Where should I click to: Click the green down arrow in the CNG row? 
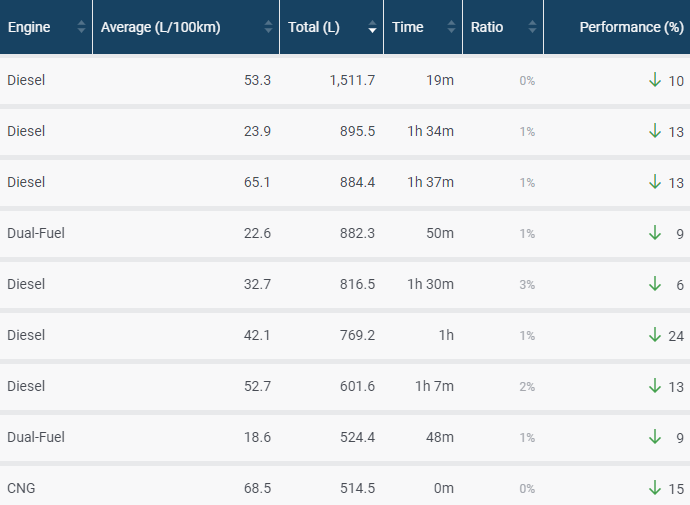coord(655,488)
